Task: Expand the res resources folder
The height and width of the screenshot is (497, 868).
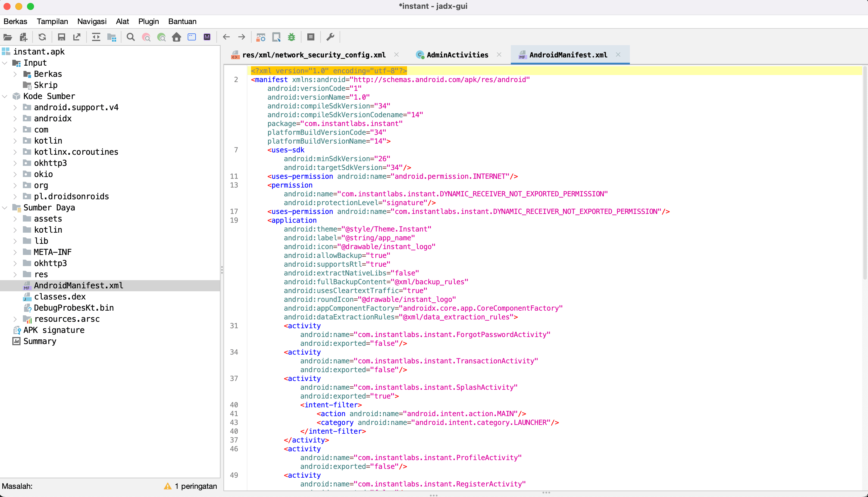Action: [15, 275]
